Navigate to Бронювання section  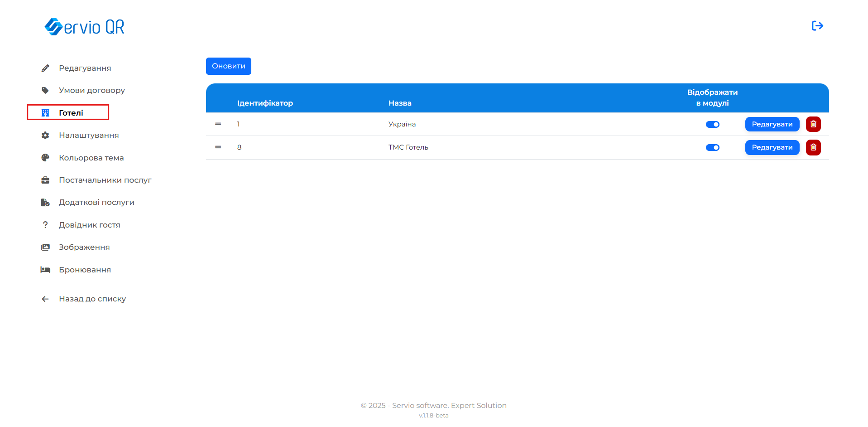pyautogui.click(x=85, y=270)
